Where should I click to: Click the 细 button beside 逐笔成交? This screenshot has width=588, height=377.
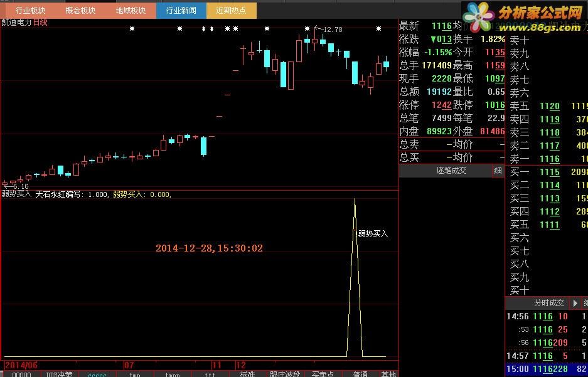[498, 171]
